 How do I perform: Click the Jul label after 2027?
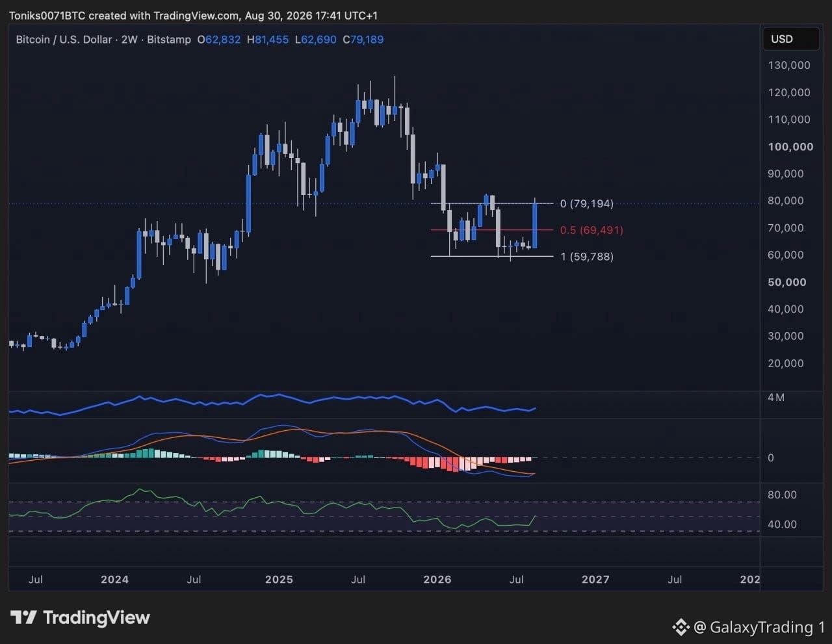tap(675, 579)
